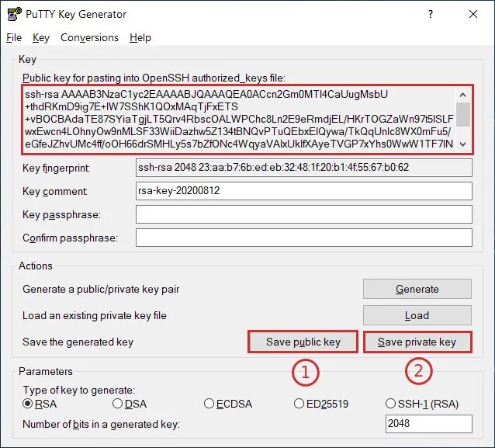Viewport: 495px width, 448px height.
Task: Click the Generate button
Action: tap(417, 289)
